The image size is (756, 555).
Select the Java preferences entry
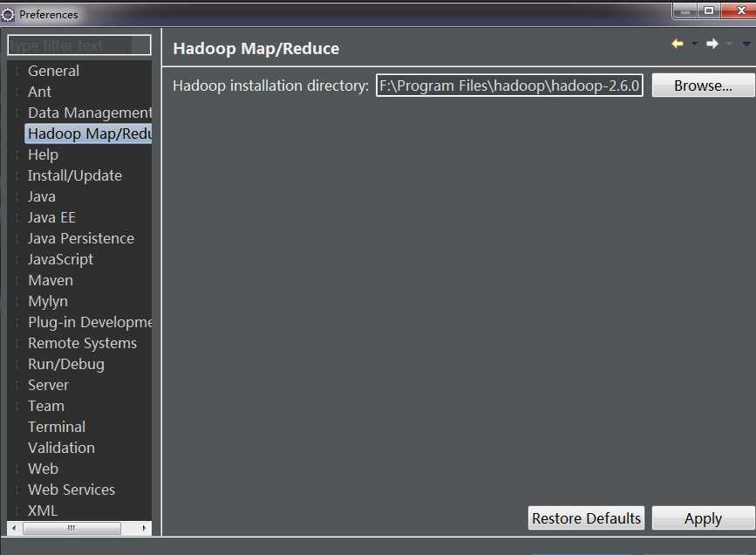point(42,196)
